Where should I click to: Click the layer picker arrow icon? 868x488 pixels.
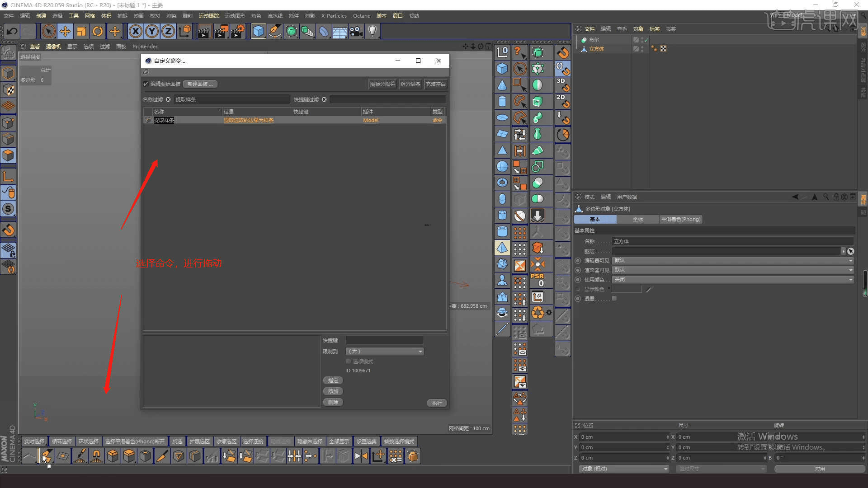click(851, 251)
